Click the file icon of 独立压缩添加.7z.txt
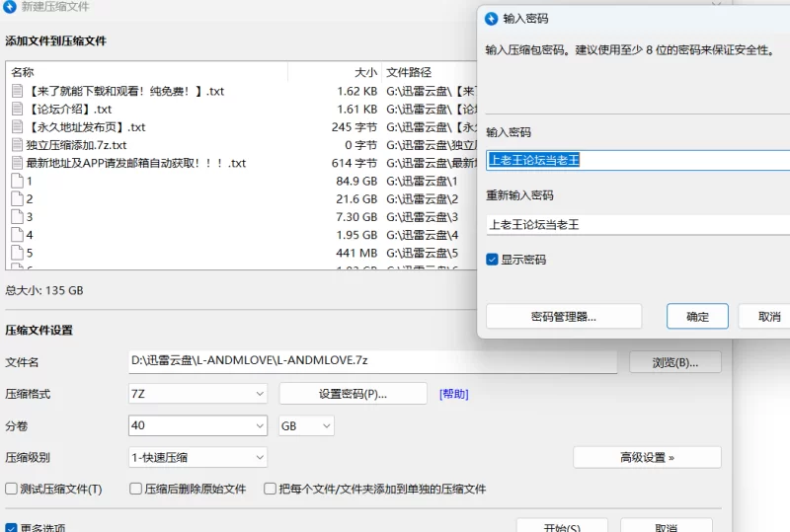 17,145
